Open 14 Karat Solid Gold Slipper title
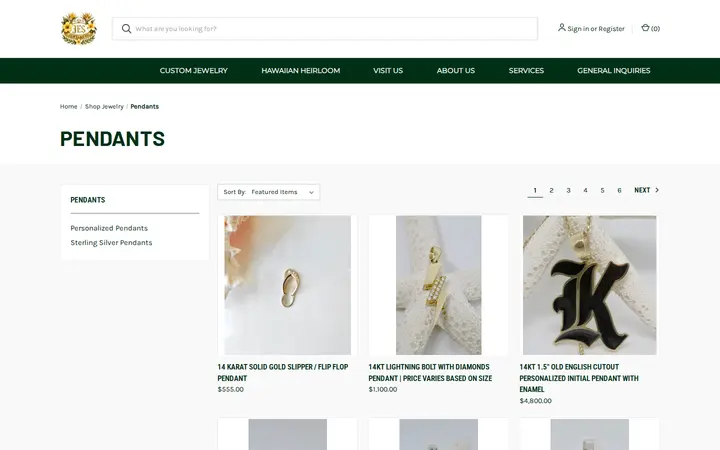 [x=283, y=372]
